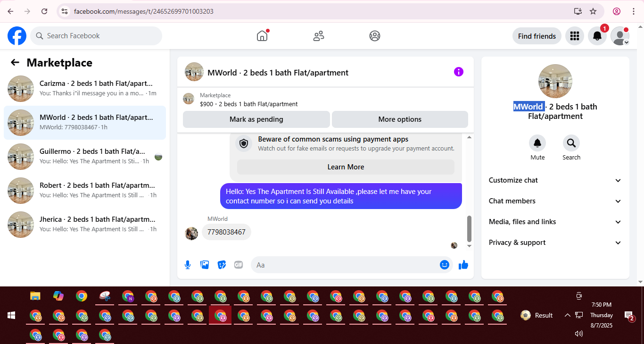
Task: Click the message text field
Action: (x=345, y=265)
